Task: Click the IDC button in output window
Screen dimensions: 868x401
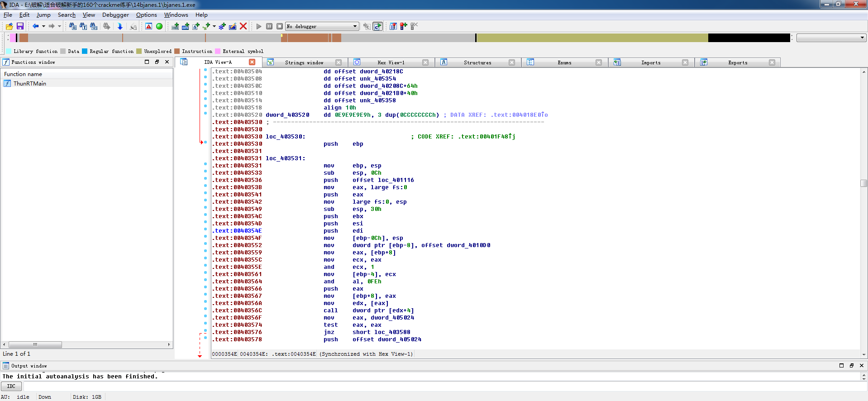Action: click(x=11, y=386)
